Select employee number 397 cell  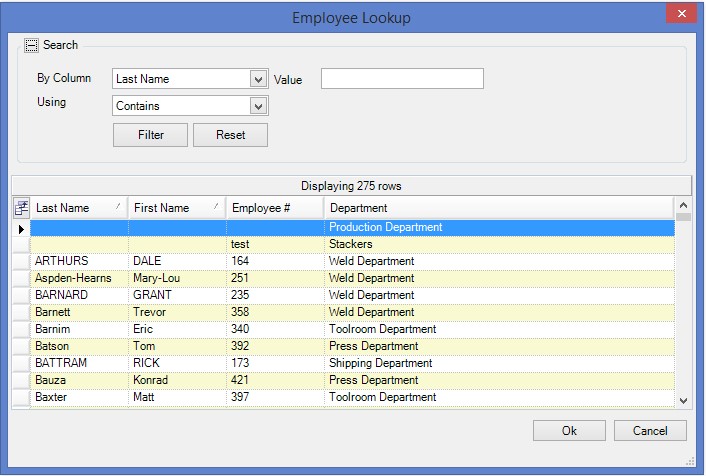[276, 398]
